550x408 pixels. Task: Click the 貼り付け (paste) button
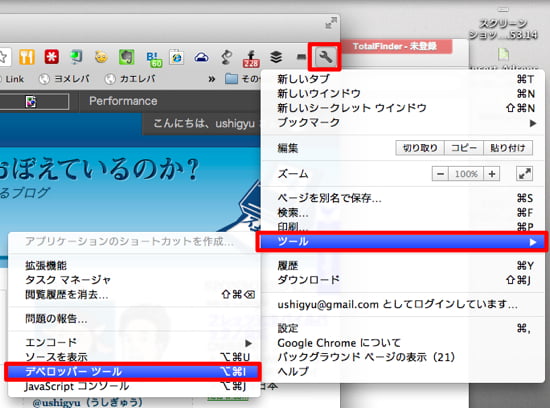pos(508,148)
